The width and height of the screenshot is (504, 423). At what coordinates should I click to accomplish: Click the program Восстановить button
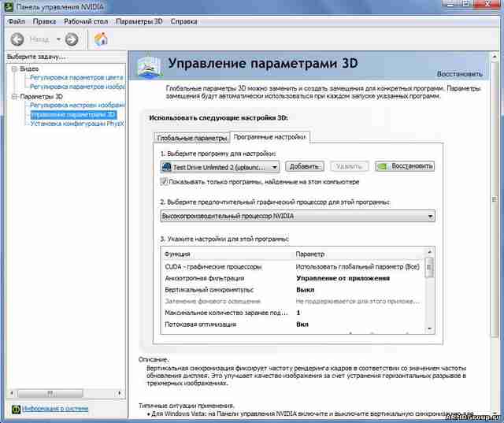pyautogui.click(x=405, y=166)
